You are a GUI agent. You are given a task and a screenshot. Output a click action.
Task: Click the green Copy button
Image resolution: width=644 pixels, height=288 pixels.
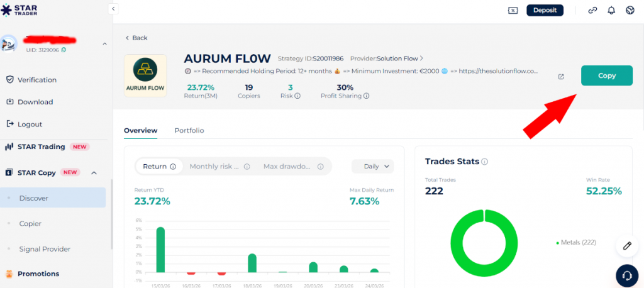[x=607, y=75]
